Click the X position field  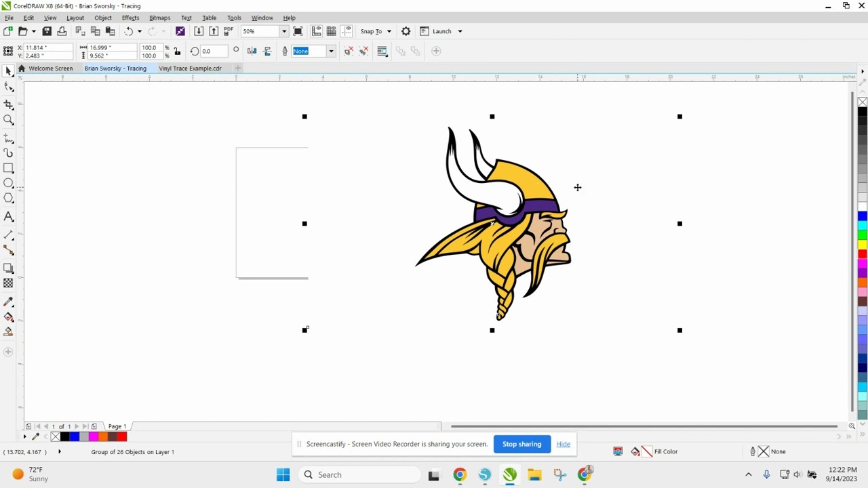(47, 47)
